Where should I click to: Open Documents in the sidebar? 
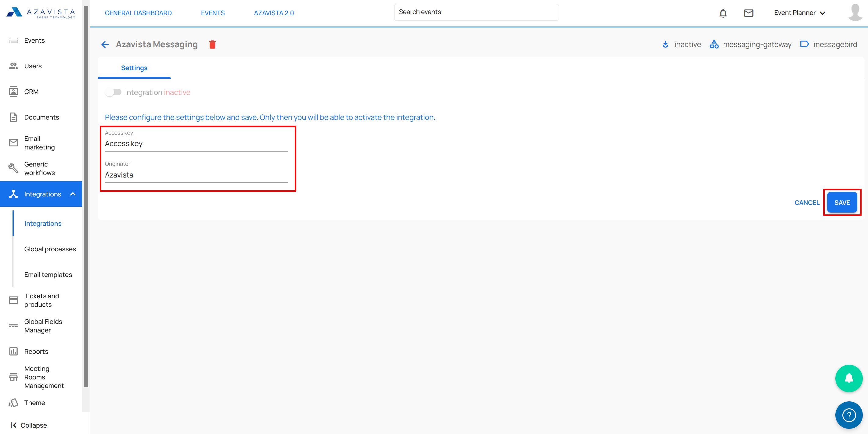pos(41,117)
